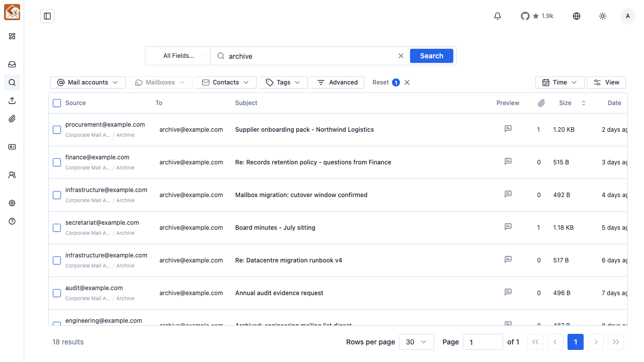Preview the Records retention policy message
644x362 pixels.
coord(508,161)
